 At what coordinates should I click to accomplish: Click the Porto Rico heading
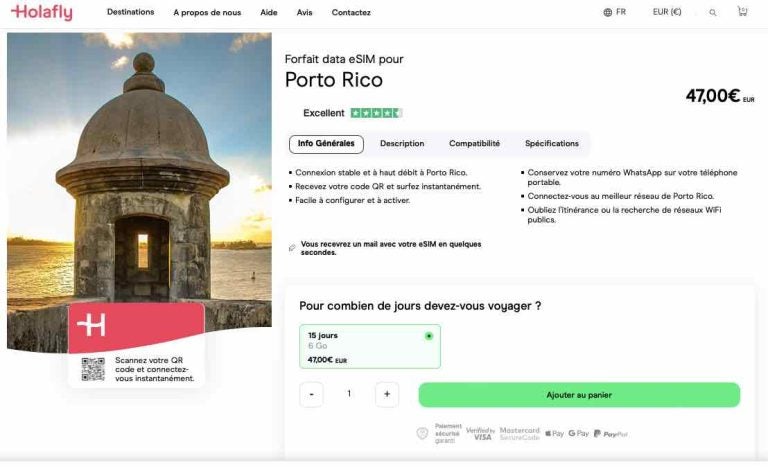click(334, 80)
